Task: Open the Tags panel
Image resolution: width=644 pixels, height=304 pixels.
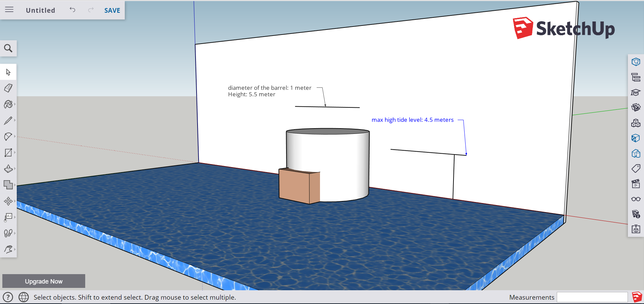Action: (636, 168)
